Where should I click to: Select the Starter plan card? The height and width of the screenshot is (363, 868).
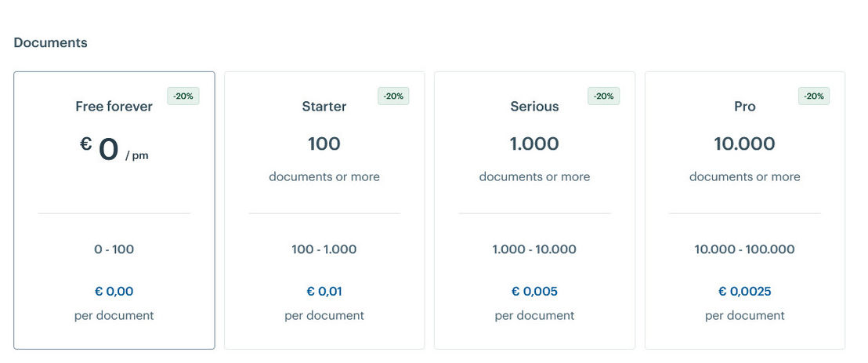click(x=324, y=211)
